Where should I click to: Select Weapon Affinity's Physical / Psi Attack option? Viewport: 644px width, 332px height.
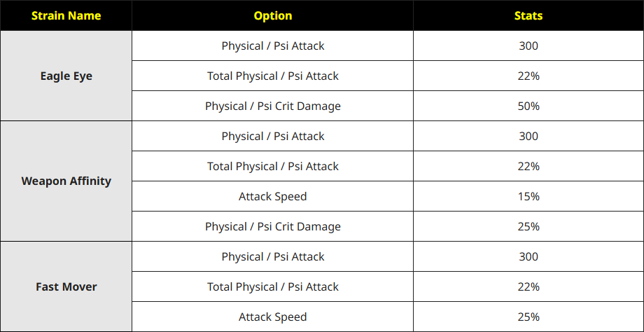273,136
